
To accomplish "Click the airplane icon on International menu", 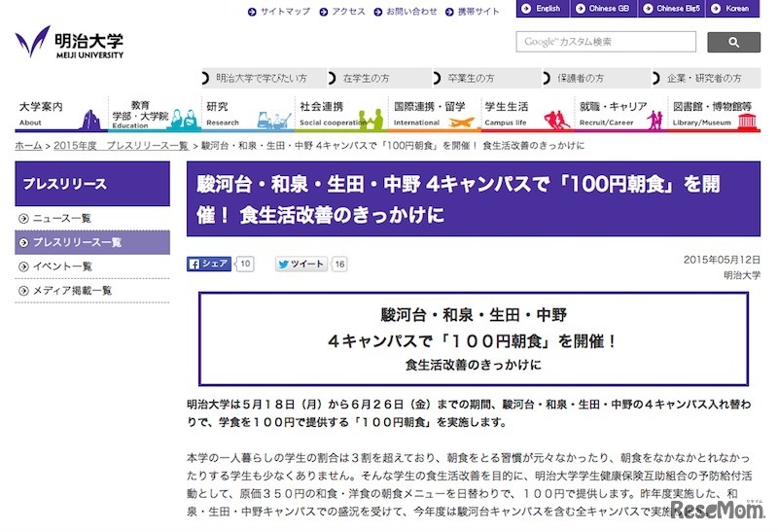I will click(461, 123).
